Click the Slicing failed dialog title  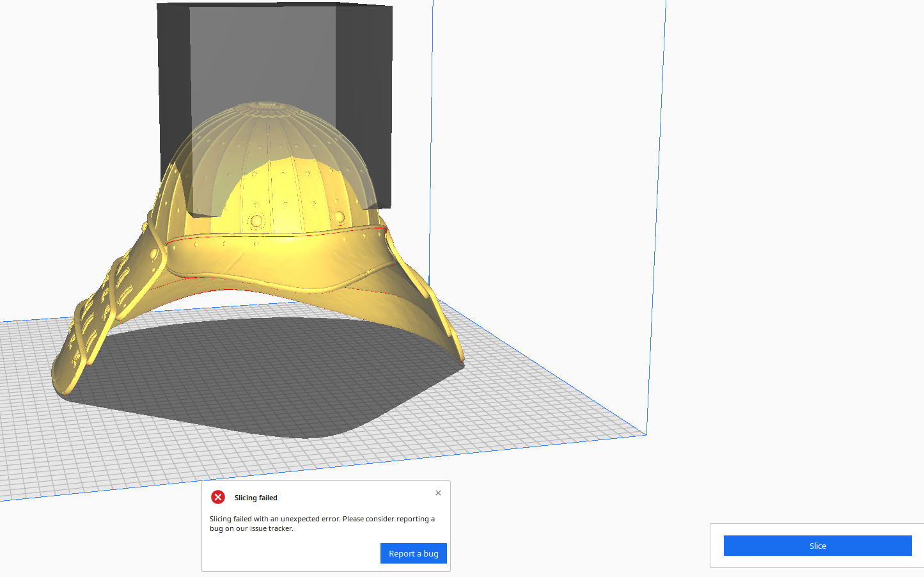(x=255, y=497)
